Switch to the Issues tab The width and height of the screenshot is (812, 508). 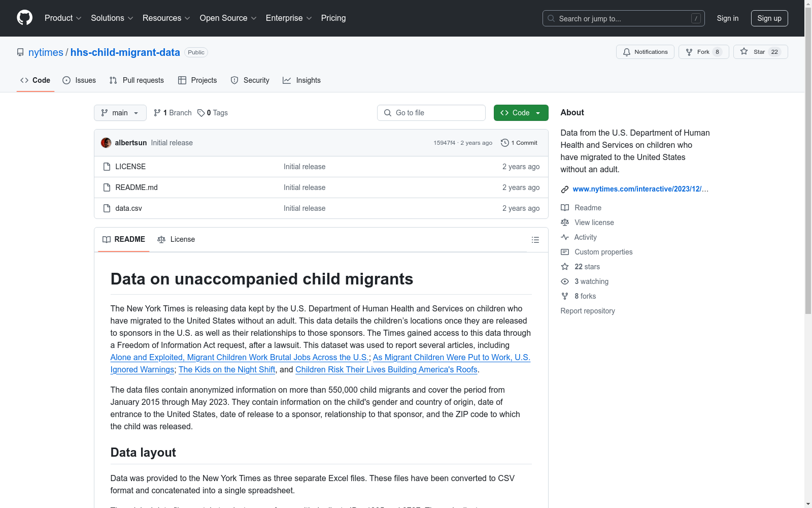[79, 80]
